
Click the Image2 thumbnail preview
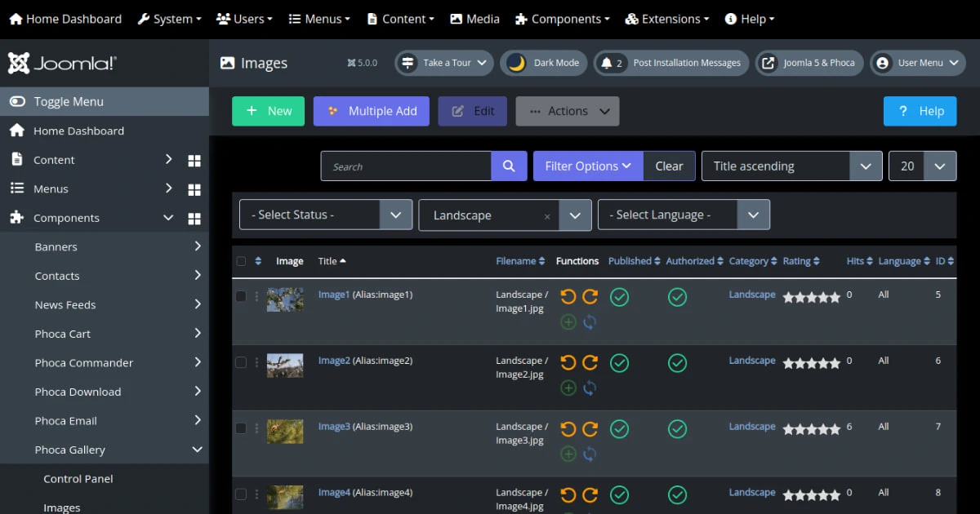pos(285,366)
